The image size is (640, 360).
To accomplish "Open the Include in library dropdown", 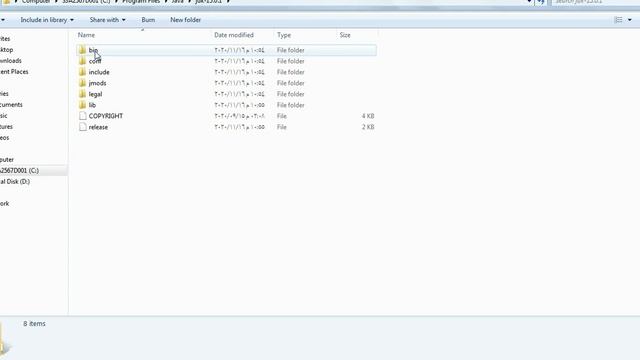I will pos(47,20).
